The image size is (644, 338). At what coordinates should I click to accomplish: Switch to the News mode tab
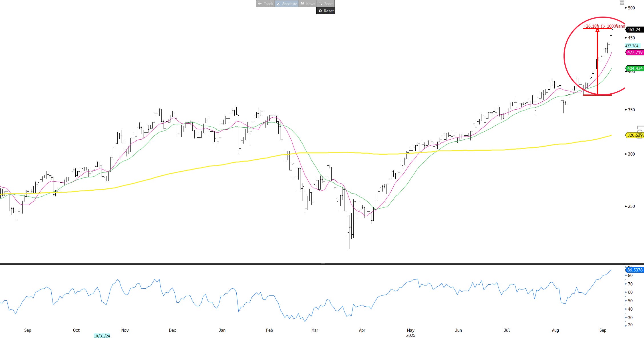point(310,4)
